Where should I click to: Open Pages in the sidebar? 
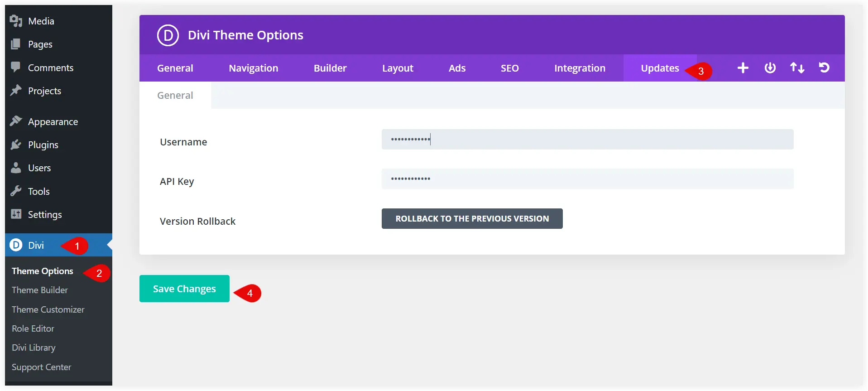tap(58, 44)
